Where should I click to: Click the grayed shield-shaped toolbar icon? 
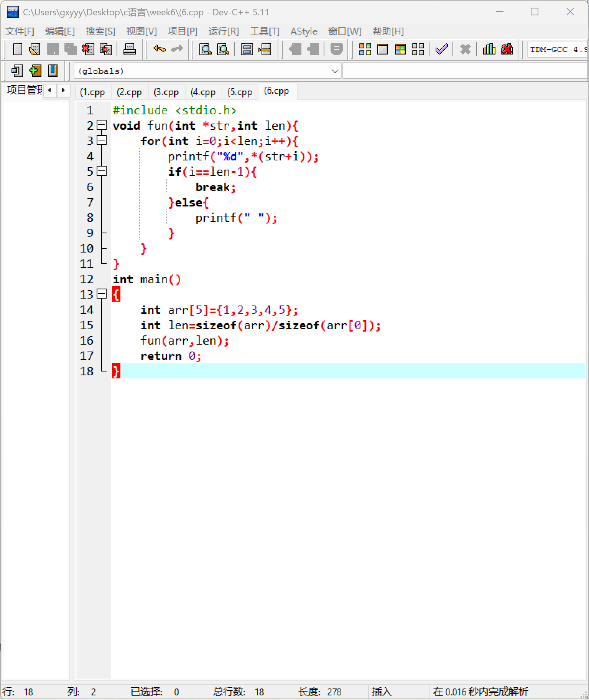(x=336, y=49)
